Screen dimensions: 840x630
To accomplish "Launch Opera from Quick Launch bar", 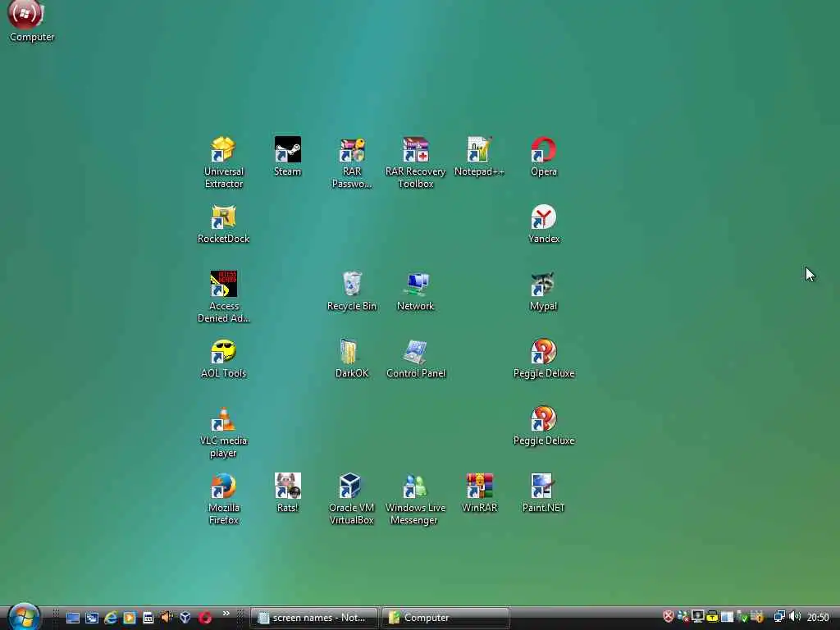I will 204,618.
